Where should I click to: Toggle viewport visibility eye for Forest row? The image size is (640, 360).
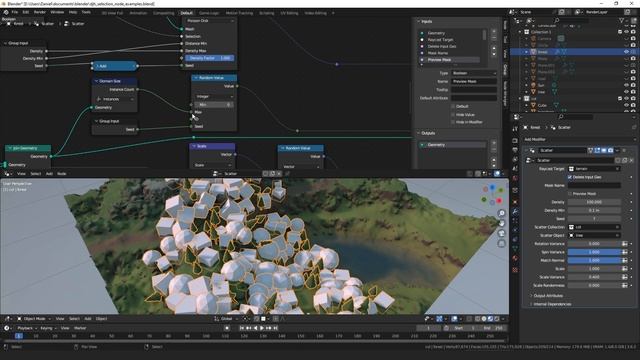coord(626,52)
